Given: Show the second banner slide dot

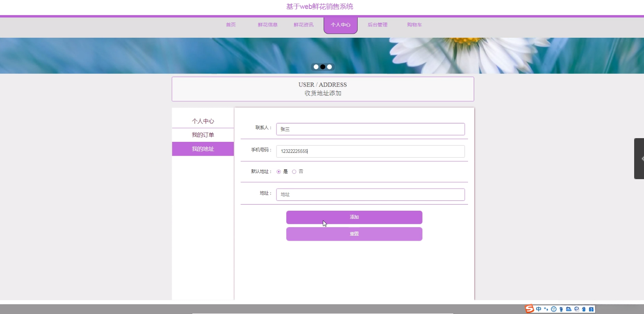Looking at the screenshot, I should tap(323, 67).
